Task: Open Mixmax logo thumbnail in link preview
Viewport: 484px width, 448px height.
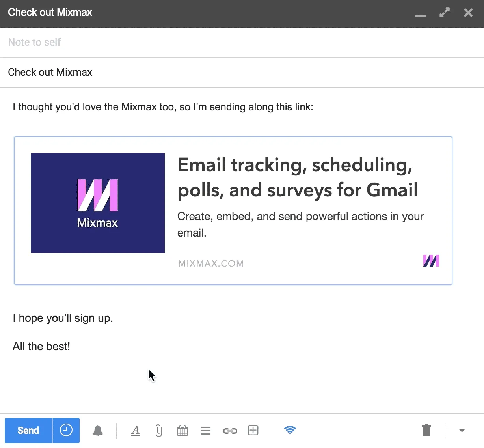Action: (x=98, y=203)
